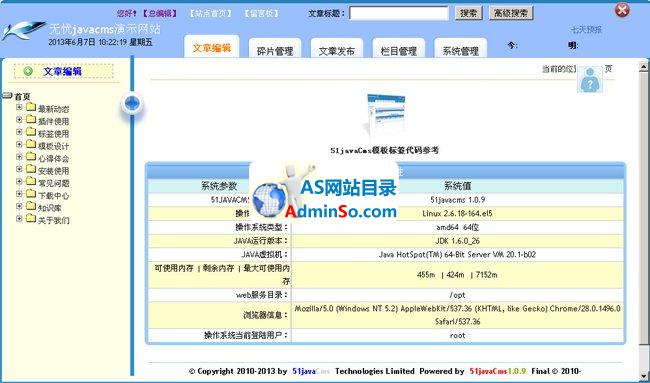Click the red close icon at top right
The image size is (650, 383).
[x=622, y=10]
